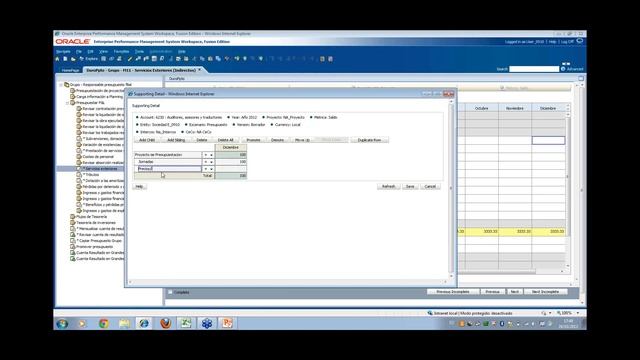The image size is (640, 360).
Task: Open the Favorites menu
Action: [121, 52]
